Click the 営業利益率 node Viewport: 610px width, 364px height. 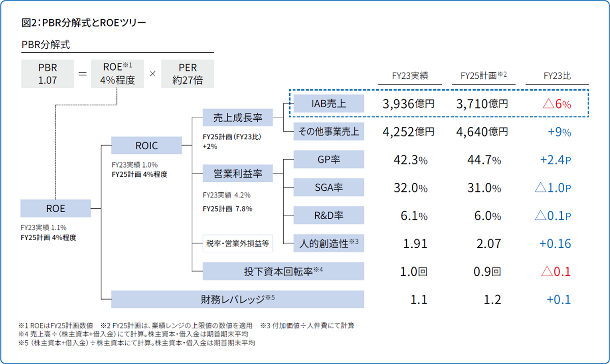tap(237, 174)
